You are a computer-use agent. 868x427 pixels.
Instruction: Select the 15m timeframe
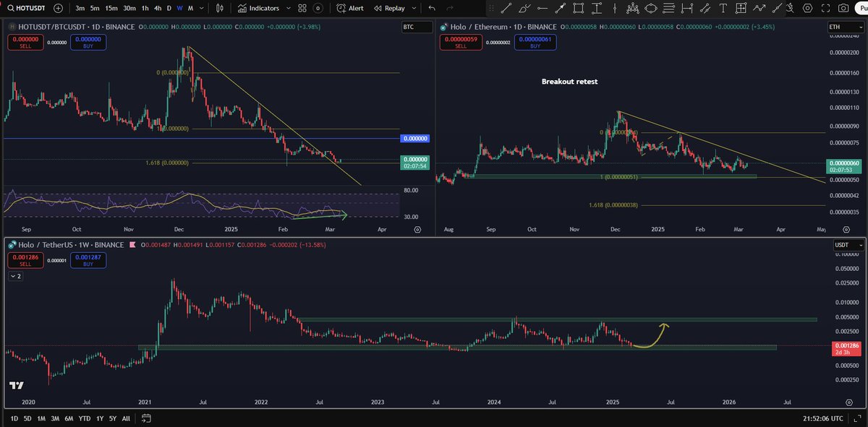(111, 8)
